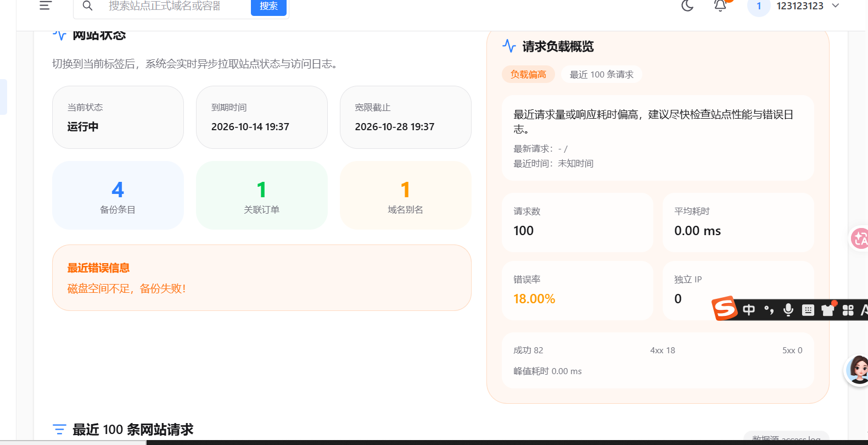Click the Sogou S input method logo
This screenshot has width=868, height=445.
click(725, 308)
